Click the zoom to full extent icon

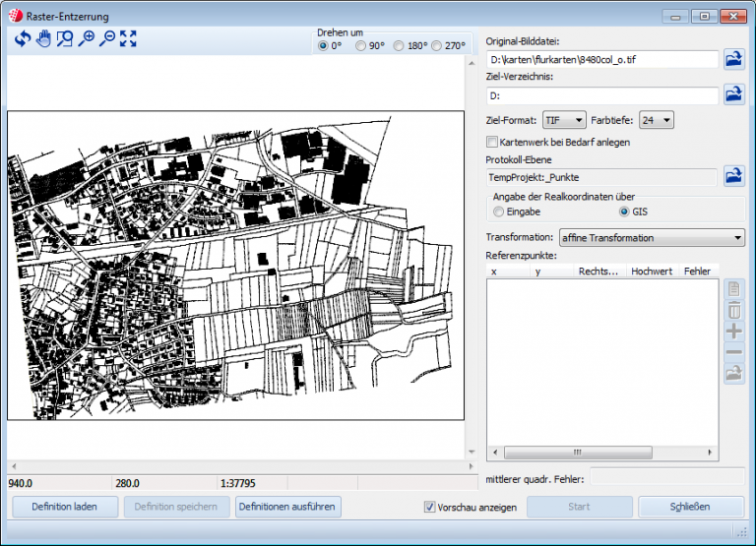click(128, 38)
